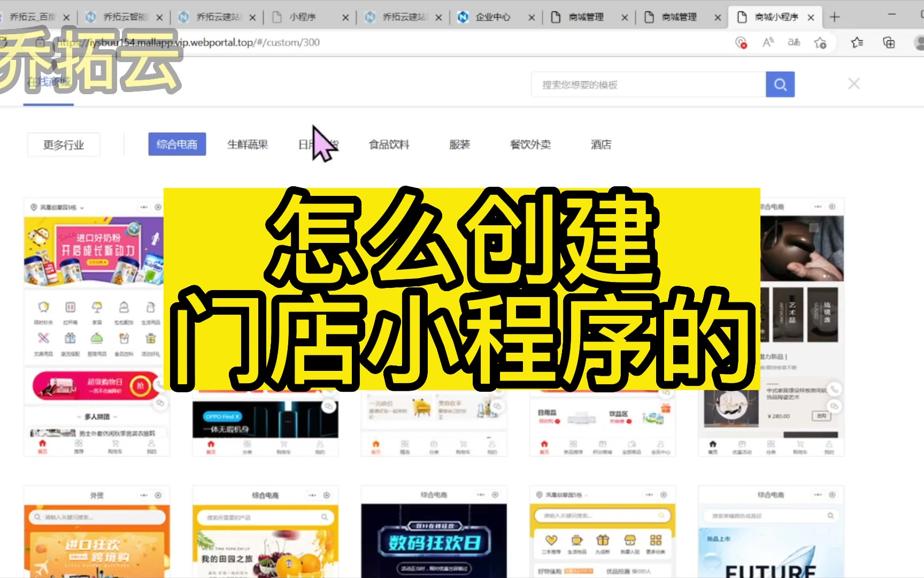Switch to the 乔拓云智能 browser tab
This screenshot has height=578, width=924.
click(x=126, y=17)
